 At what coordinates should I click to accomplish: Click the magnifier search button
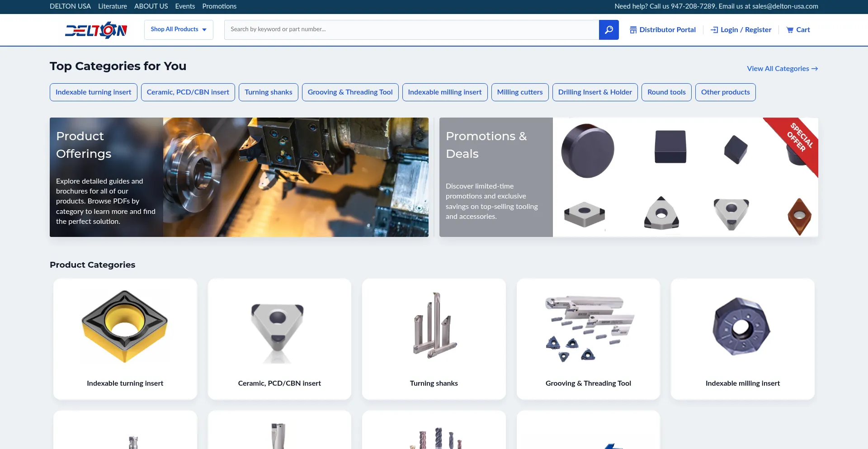(609, 30)
